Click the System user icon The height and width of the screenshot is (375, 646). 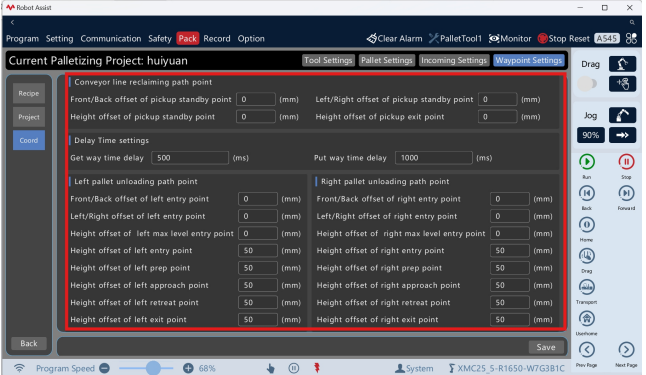pos(400,368)
